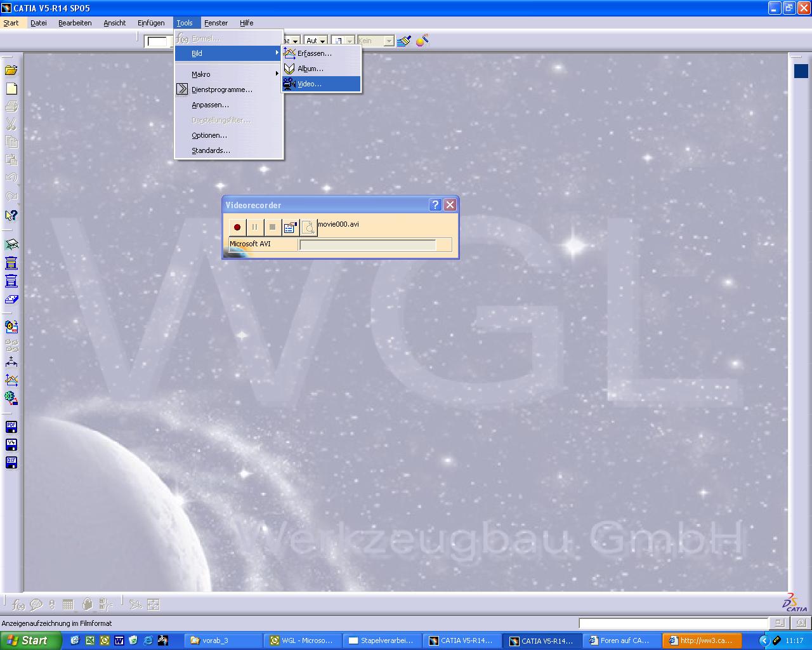Screen dimensions: 812x650
Task: Click the Redo icon in left toolbar
Action: coord(11,196)
